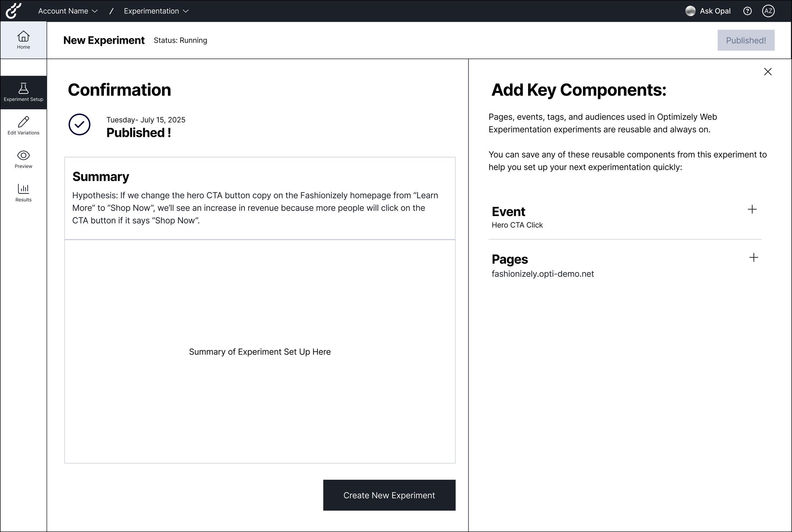Open the Experimentation dropdown menu
792x532 pixels.
click(x=156, y=11)
